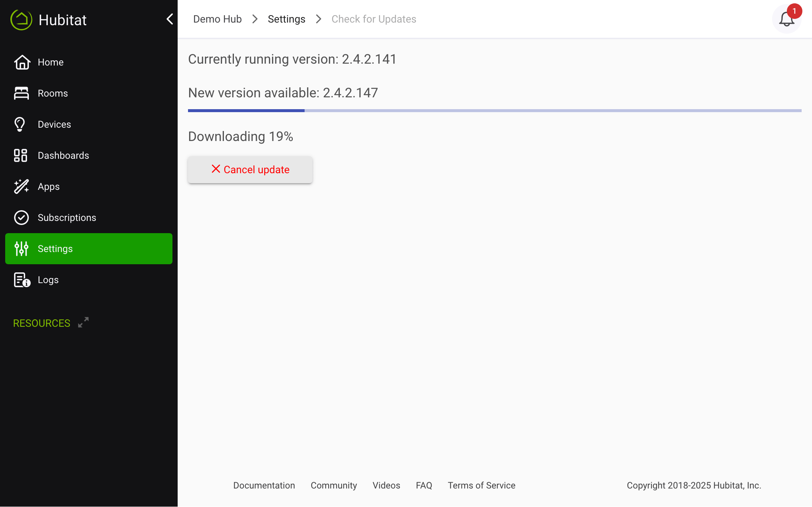Go to Rooms in the sidebar
812x507 pixels.
click(89, 93)
